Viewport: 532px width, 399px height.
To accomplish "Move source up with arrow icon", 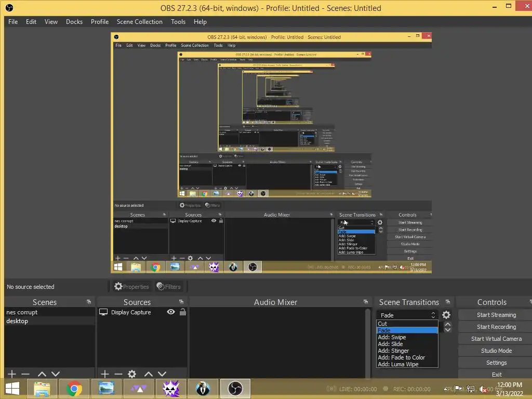I will (x=148, y=374).
